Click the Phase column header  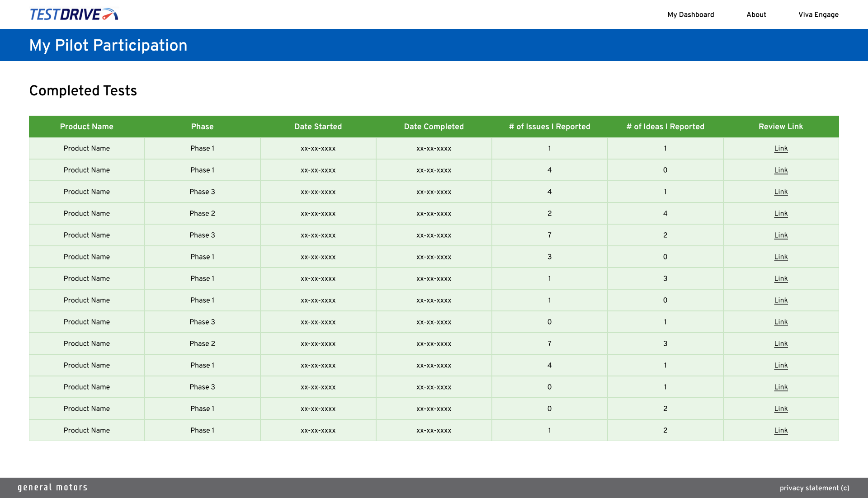click(202, 127)
